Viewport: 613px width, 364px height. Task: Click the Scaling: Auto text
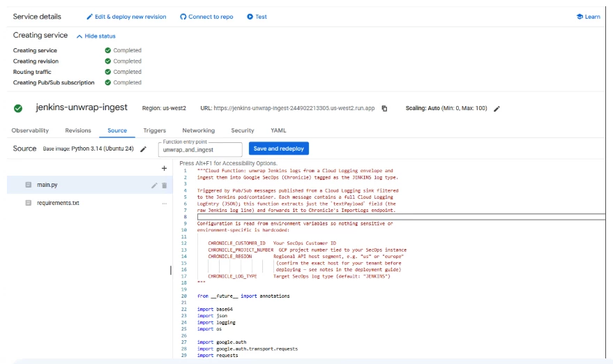tap(446, 108)
